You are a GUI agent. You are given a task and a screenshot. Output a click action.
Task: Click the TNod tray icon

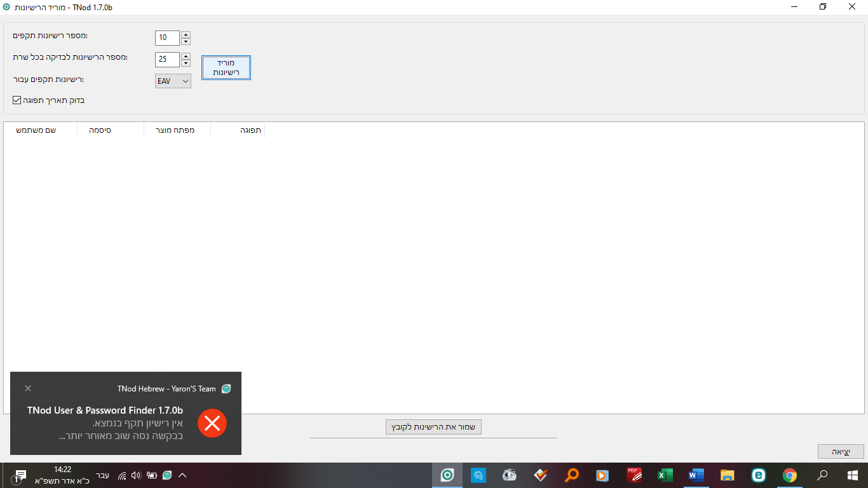click(x=167, y=475)
